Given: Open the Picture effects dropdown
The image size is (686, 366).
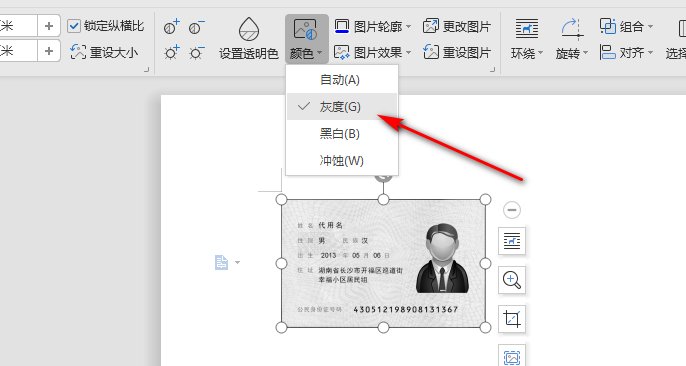Looking at the screenshot, I should (x=373, y=52).
